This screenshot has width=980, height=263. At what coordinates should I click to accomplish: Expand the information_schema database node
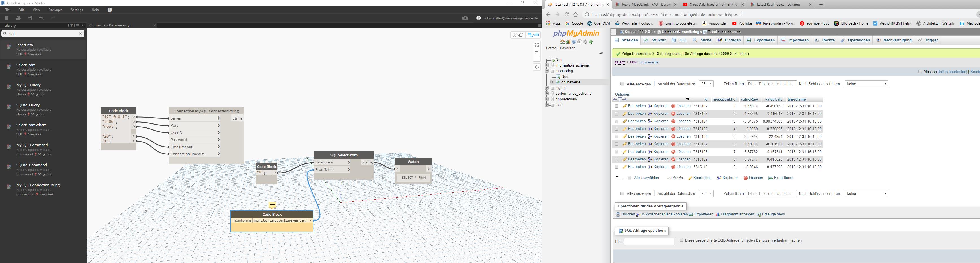pyautogui.click(x=547, y=65)
